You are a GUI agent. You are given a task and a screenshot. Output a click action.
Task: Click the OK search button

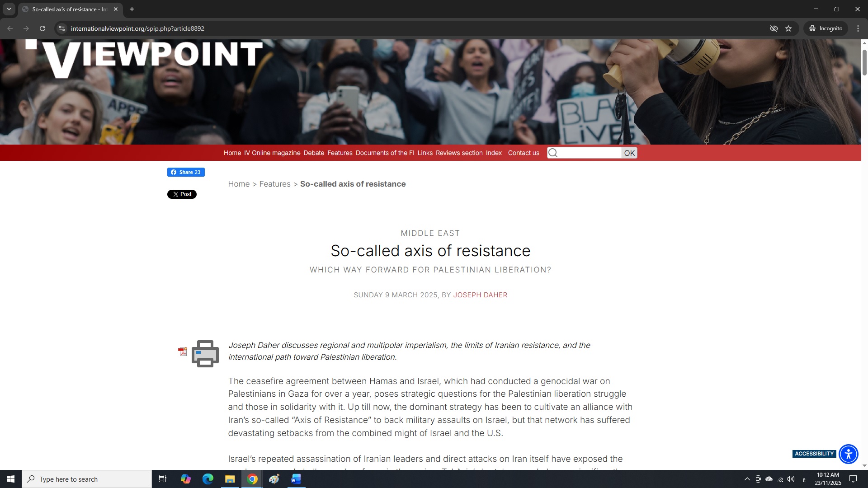(629, 153)
